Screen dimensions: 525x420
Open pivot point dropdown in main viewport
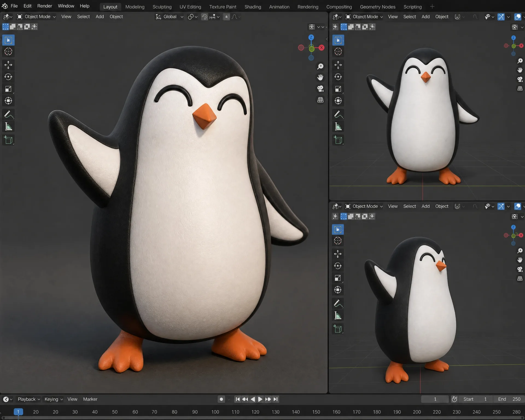(192, 17)
